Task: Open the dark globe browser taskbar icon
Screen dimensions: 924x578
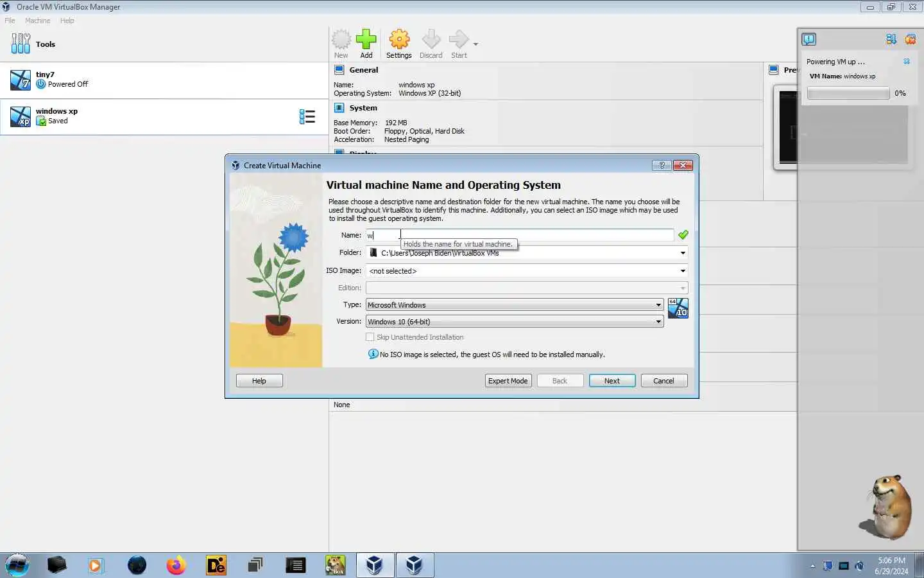Action: pyautogui.click(x=137, y=565)
